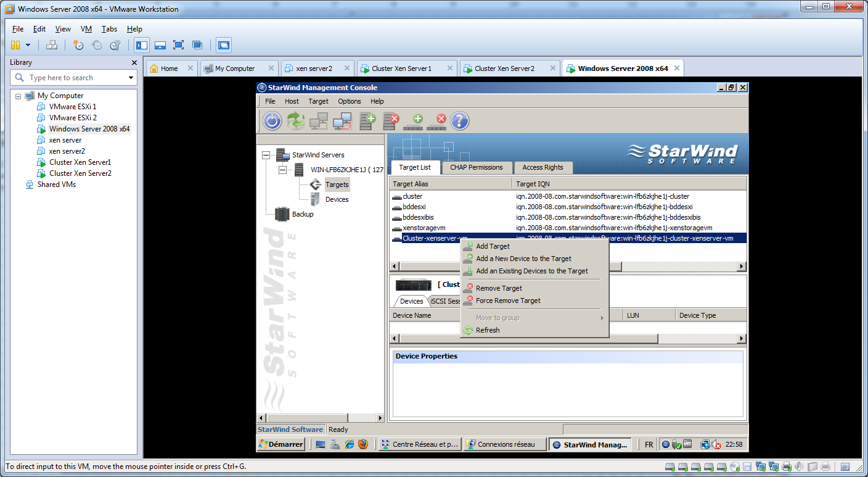868x477 pixels.
Task: Click the green Refresh arrows toolbar icon
Action: 296,121
